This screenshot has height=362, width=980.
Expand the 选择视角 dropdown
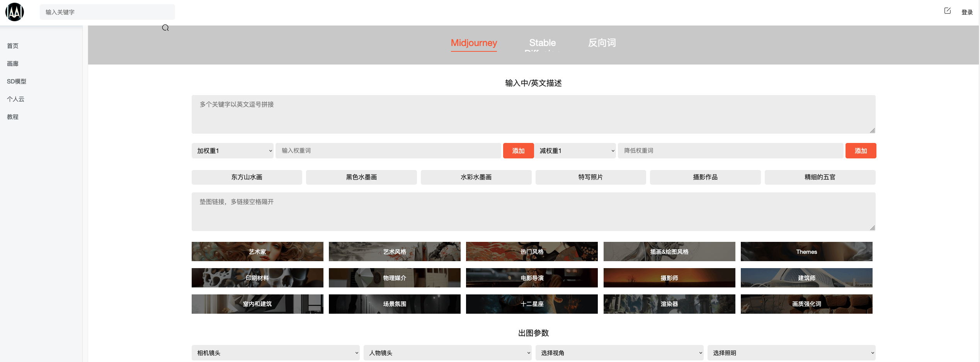pyautogui.click(x=619, y=353)
